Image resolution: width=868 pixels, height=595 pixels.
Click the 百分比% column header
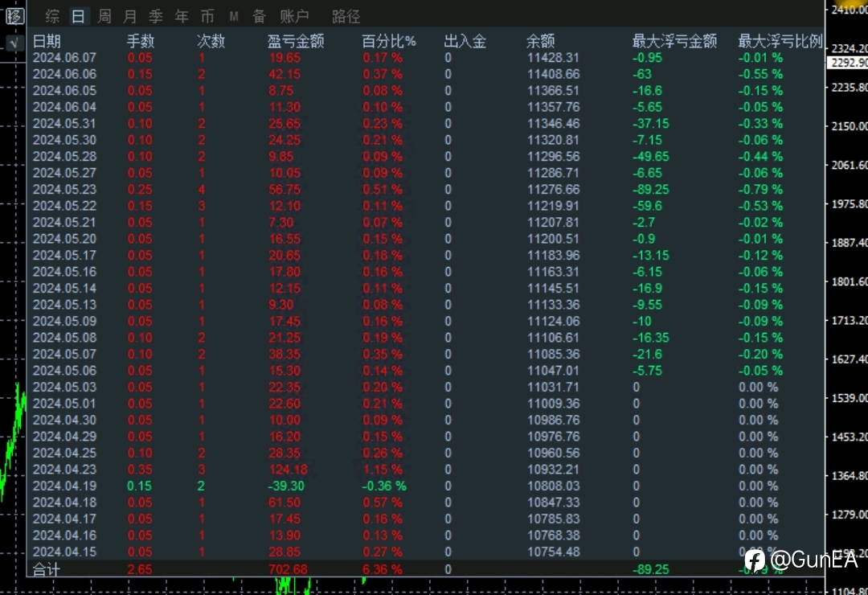click(x=389, y=41)
